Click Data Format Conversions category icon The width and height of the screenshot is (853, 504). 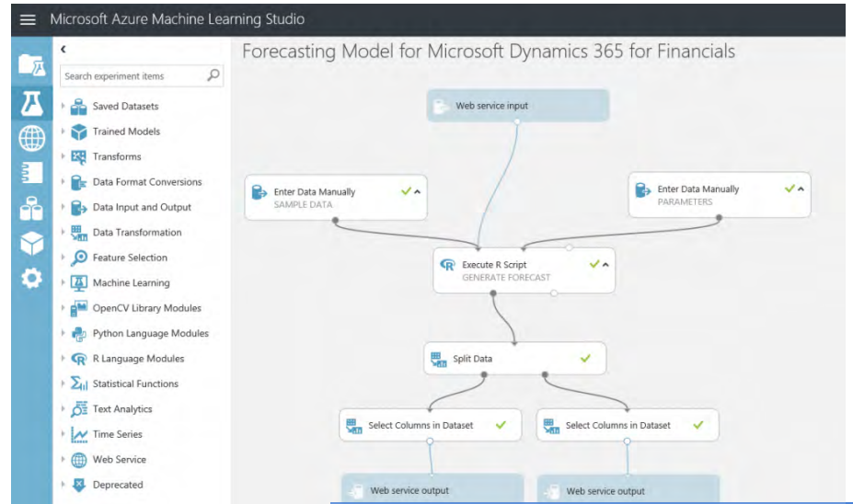tap(79, 182)
